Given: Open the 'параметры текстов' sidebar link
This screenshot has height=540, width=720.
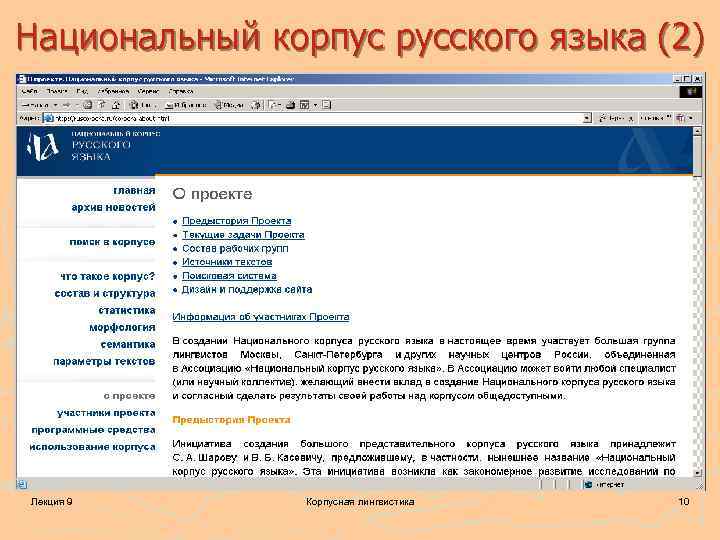Looking at the screenshot, I should (104, 361).
